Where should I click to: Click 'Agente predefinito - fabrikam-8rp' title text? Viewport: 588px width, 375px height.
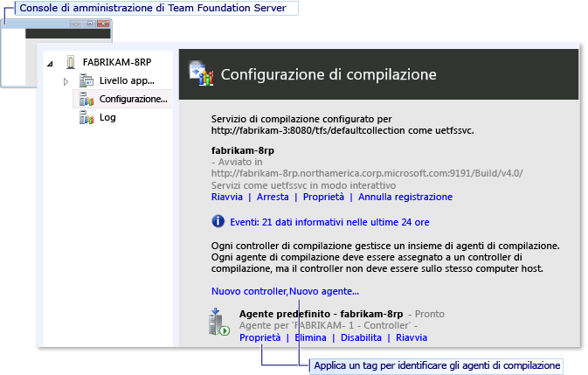(321, 314)
